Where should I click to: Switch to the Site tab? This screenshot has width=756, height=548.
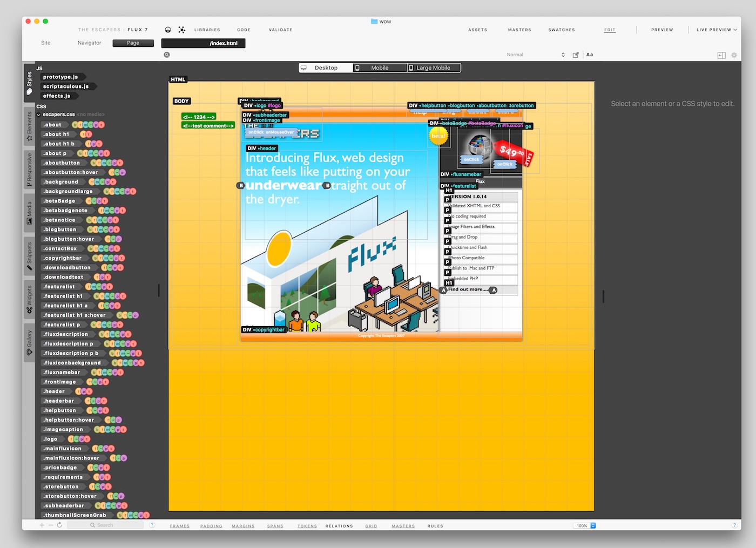46,43
